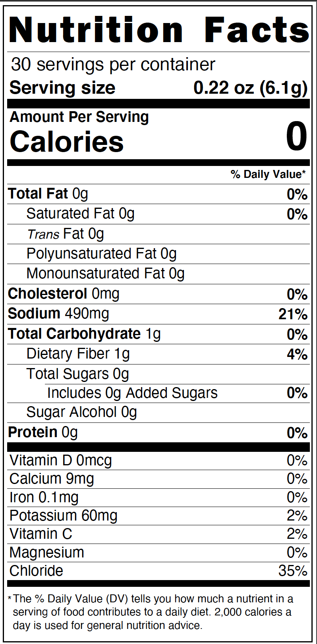Image resolution: width=317 pixels, height=644 pixels.
Task: Click the Sodium 490mg label
Action: pyautogui.click(x=58, y=314)
